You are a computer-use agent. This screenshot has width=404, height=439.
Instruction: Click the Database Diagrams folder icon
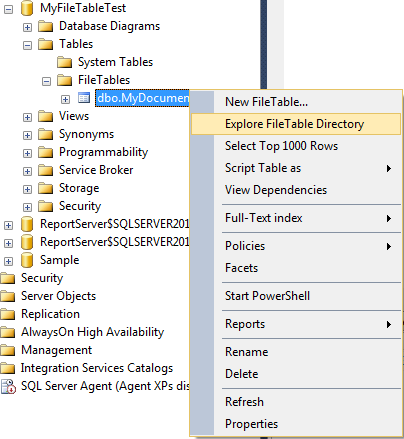coord(46,26)
